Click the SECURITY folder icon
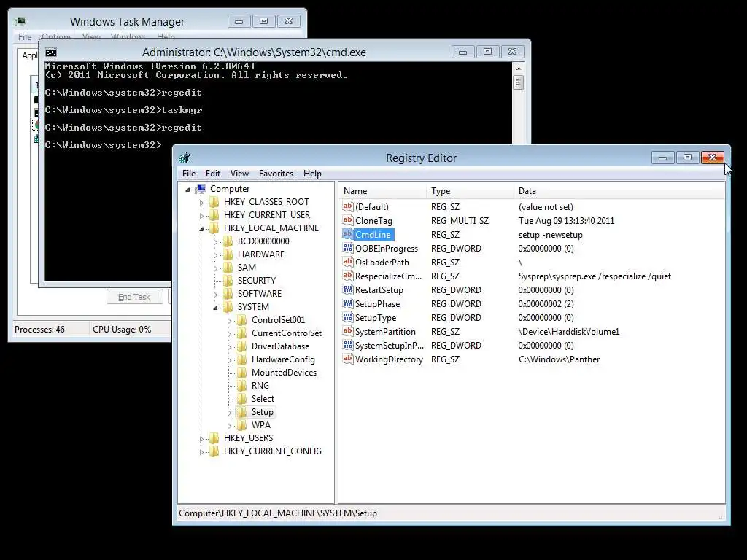The image size is (747, 560). (x=228, y=281)
